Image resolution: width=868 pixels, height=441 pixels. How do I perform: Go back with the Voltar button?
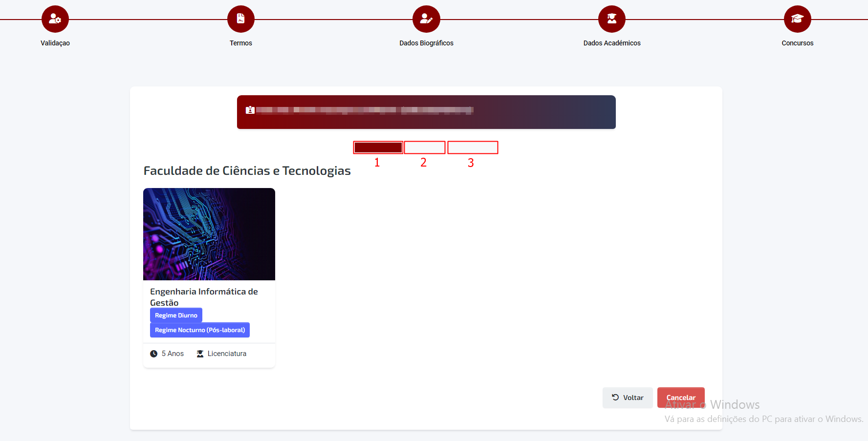click(x=628, y=398)
